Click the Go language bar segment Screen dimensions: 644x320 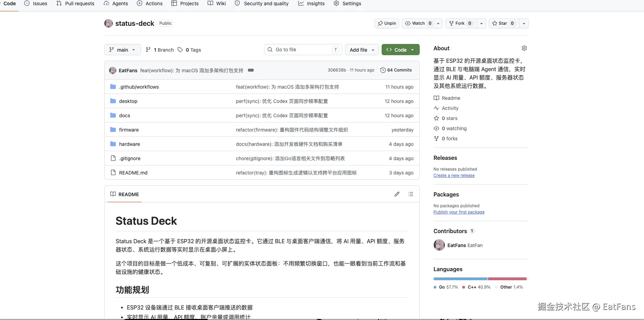pyautogui.click(x=460, y=279)
